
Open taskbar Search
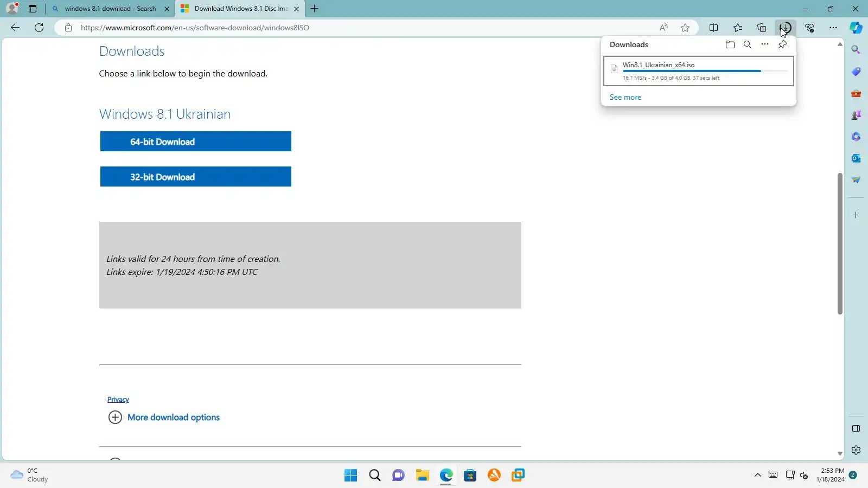click(x=375, y=476)
